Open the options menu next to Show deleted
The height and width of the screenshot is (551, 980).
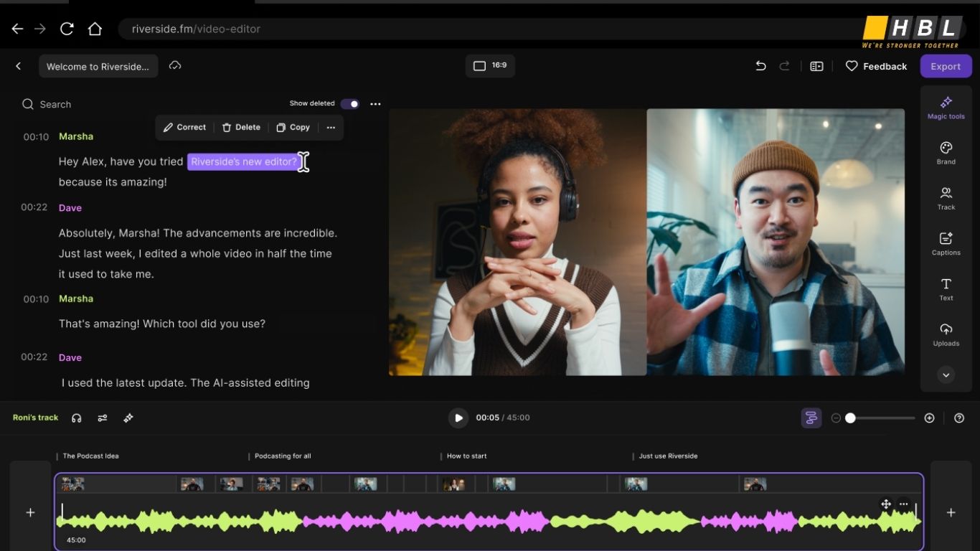coord(375,103)
